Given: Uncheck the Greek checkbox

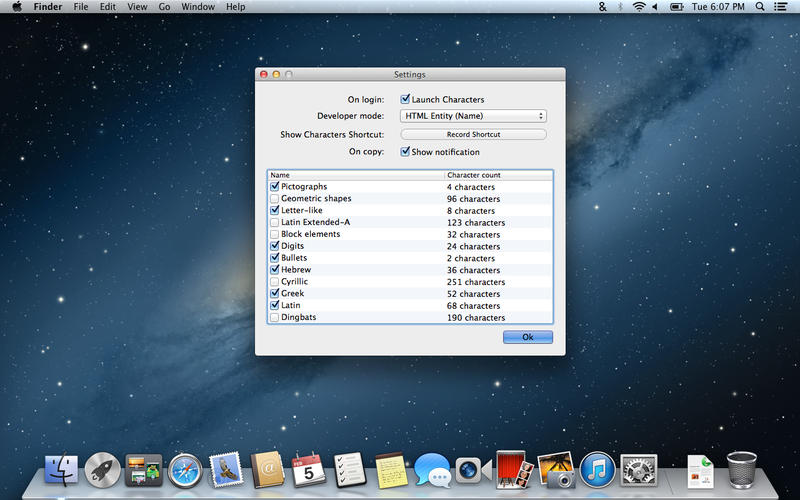Looking at the screenshot, I should [274, 293].
